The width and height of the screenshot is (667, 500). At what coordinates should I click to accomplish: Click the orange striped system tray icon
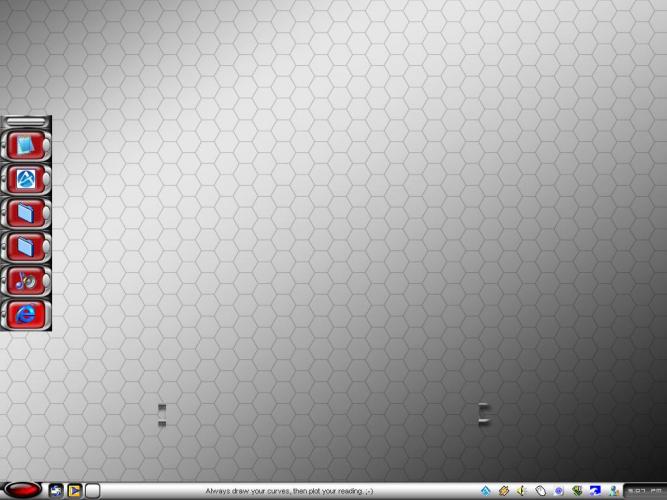click(504, 491)
